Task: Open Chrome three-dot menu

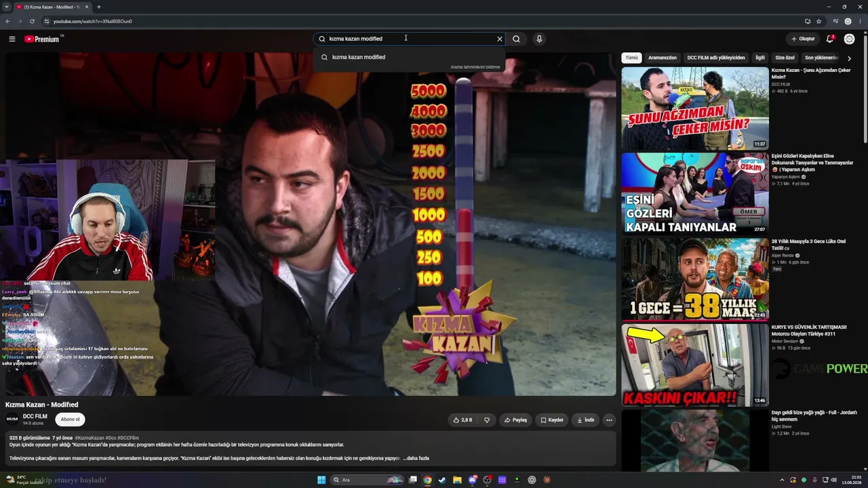Action: click(860, 21)
